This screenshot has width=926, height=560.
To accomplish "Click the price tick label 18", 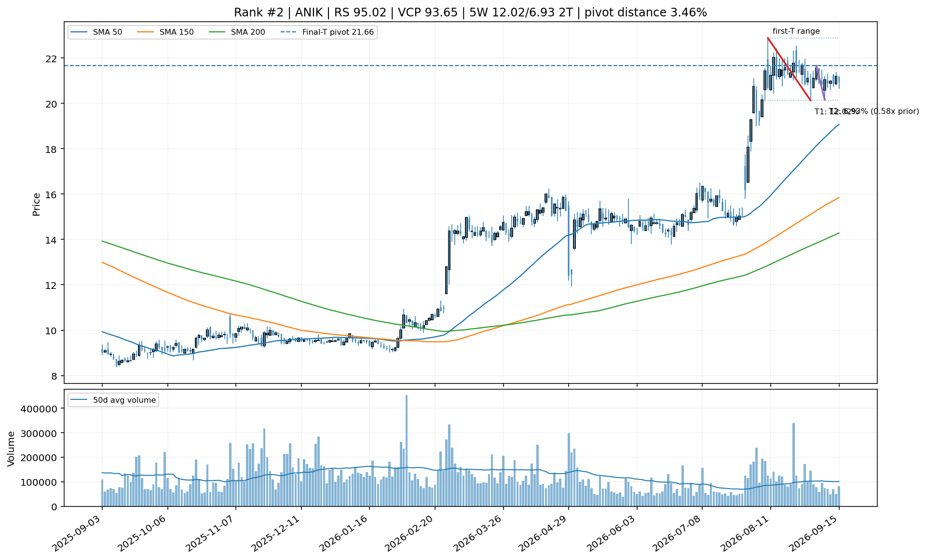I will tap(51, 150).
